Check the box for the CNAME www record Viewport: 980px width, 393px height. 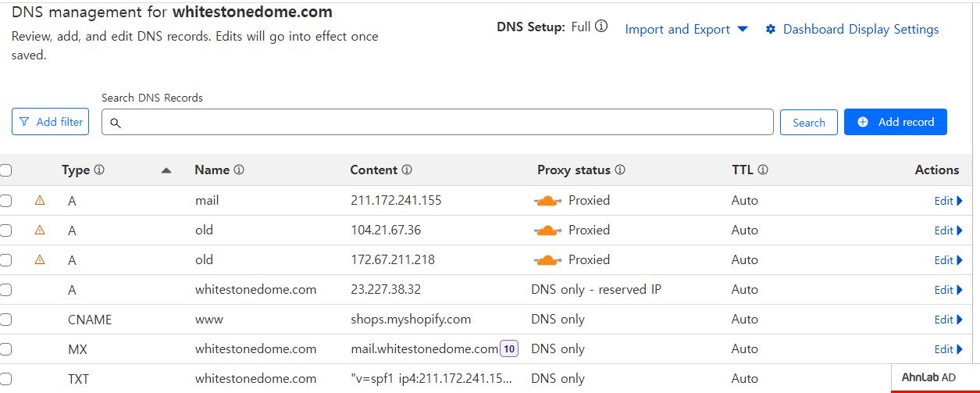[5, 320]
